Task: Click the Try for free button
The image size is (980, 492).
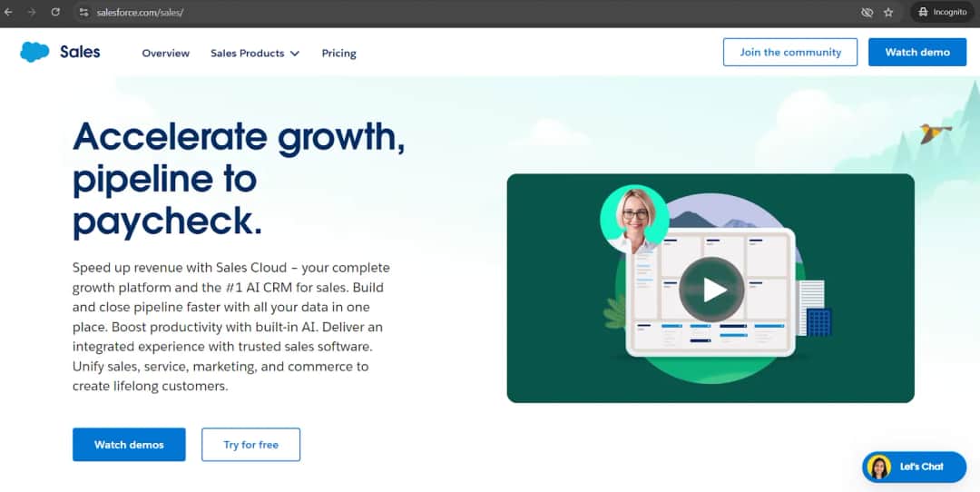Action: [x=250, y=445]
